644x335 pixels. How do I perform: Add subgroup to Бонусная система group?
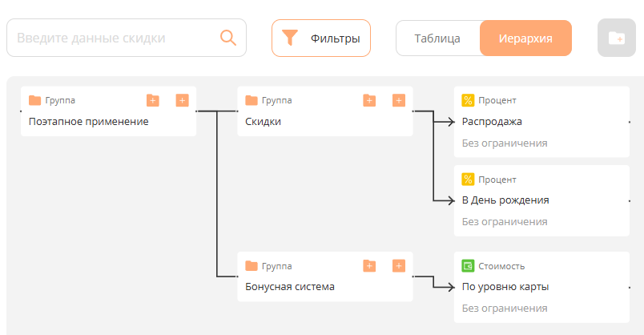coord(369,265)
